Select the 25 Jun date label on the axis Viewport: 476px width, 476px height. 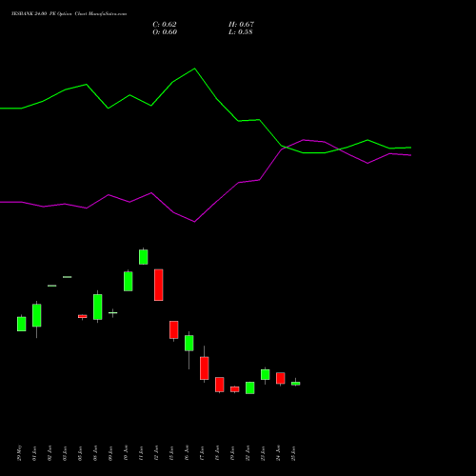pyautogui.click(x=294, y=453)
